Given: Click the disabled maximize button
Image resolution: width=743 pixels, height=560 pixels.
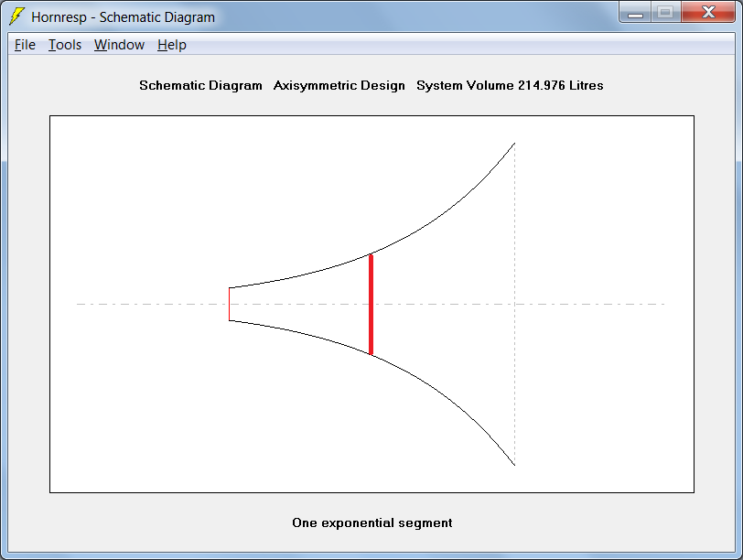Looking at the screenshot, I should 666,12.
